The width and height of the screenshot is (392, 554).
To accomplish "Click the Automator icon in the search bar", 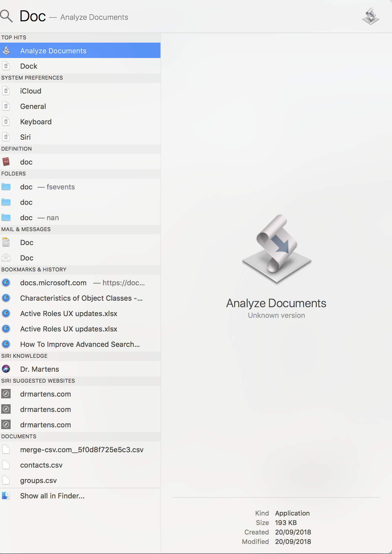I will pyautogui.click(x=370, y=16).
